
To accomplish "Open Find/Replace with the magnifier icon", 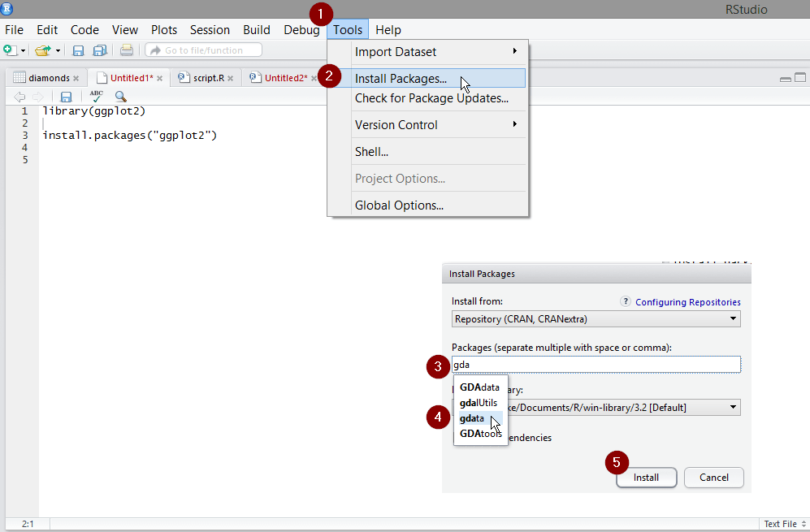I will tap(121, 97).
